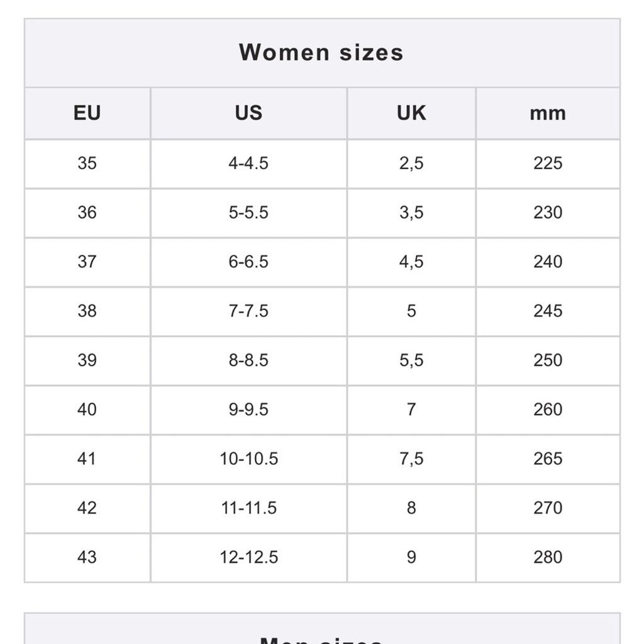Click the Women sizes table header
The height and width of the screenshot is (644, 644).
pyautogui.click(x=322, y=53)
